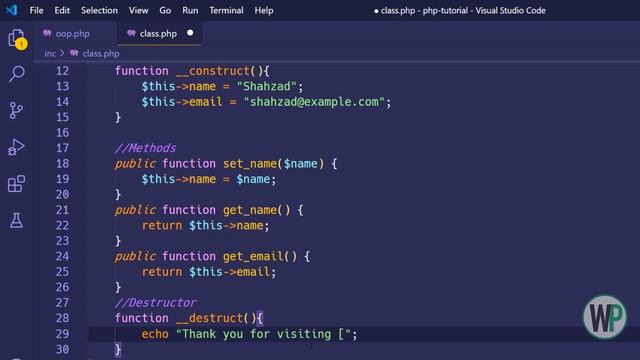The image size is (640, 360).
Task: Open the Run menu
Action: [190, 10]
